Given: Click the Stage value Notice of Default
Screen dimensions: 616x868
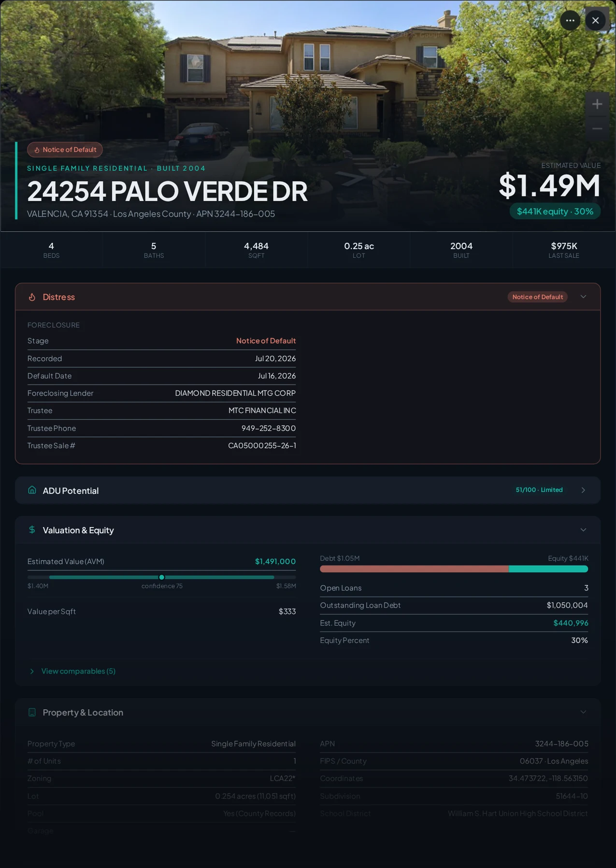Looking at the screenshot, I should tap(266, 341).
